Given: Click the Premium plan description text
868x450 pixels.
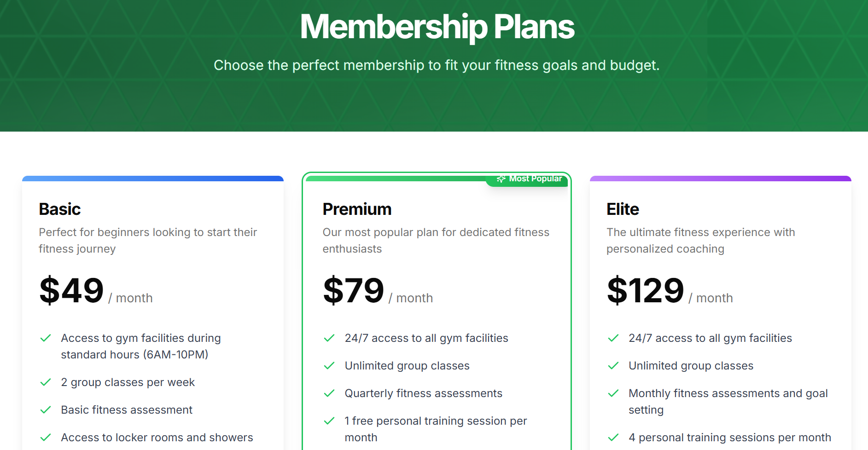Looking at the screenshot, I should 435,240.
